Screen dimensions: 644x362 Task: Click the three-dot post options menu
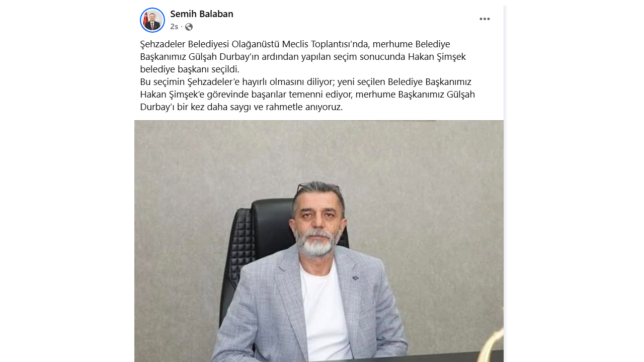pos(485,19)
